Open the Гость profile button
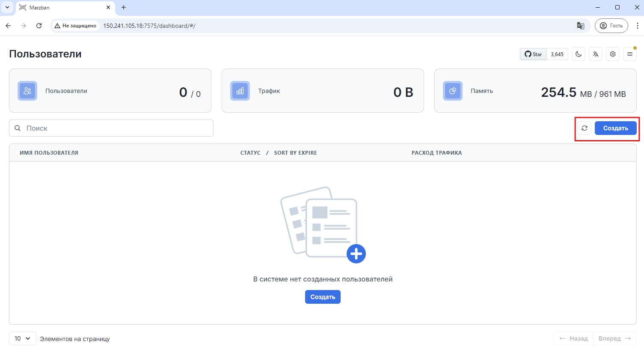Screen dimensions: 644x350 click(611, 26)
